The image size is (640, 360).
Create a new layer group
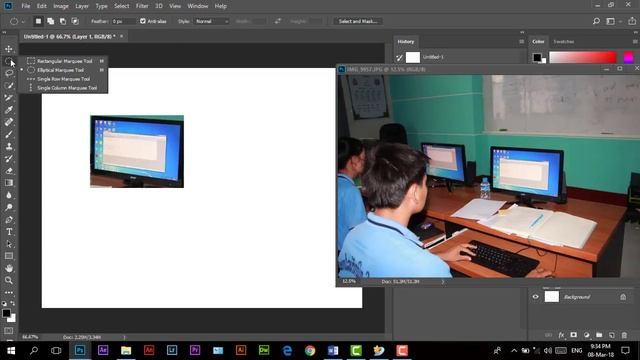[599, 335]
